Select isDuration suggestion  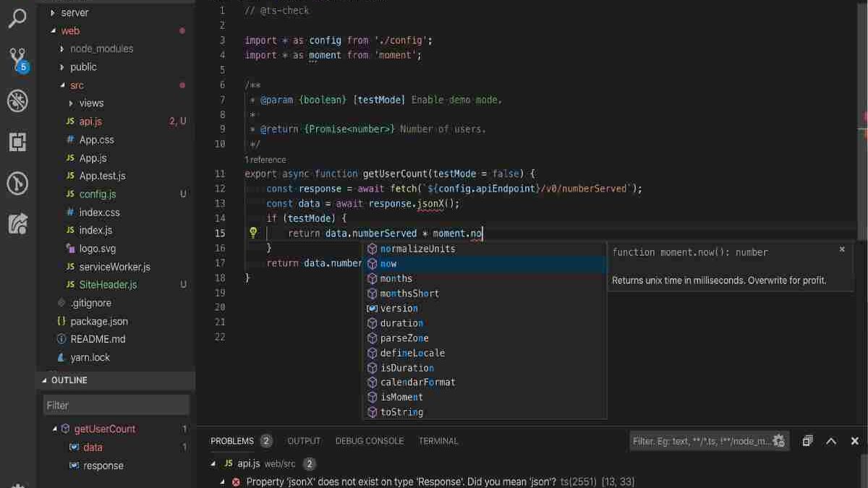pyautogui.click(x=484, y=368)
